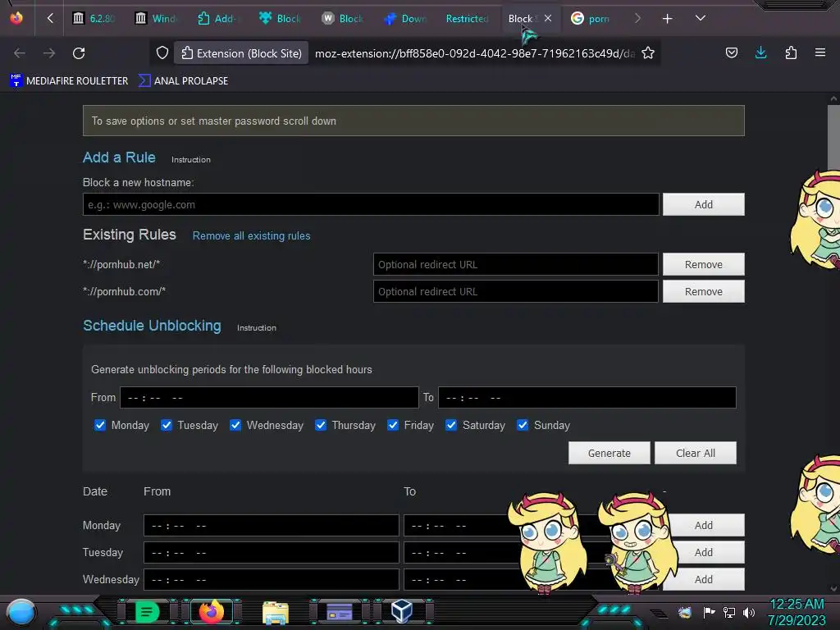This screenshot has width=840, height=630.
Task: Uncheck the Sunday checkbox
Action: 523,426
